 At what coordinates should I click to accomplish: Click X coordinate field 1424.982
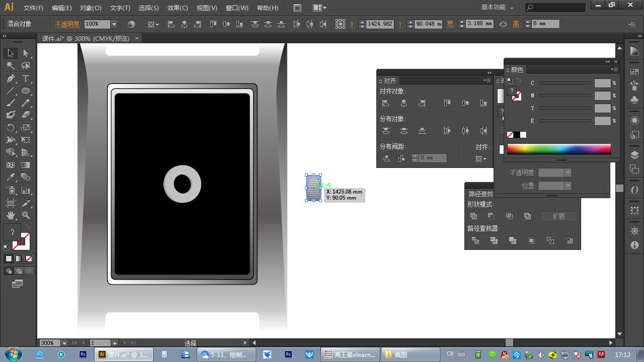click(x=379, y=24)
